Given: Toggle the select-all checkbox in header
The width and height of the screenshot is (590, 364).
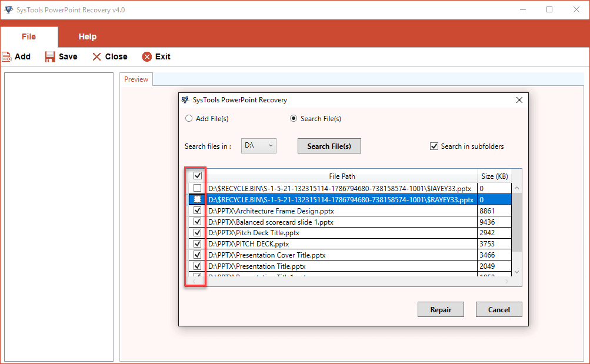Looking at the screenshot, I should pos(198,176).
